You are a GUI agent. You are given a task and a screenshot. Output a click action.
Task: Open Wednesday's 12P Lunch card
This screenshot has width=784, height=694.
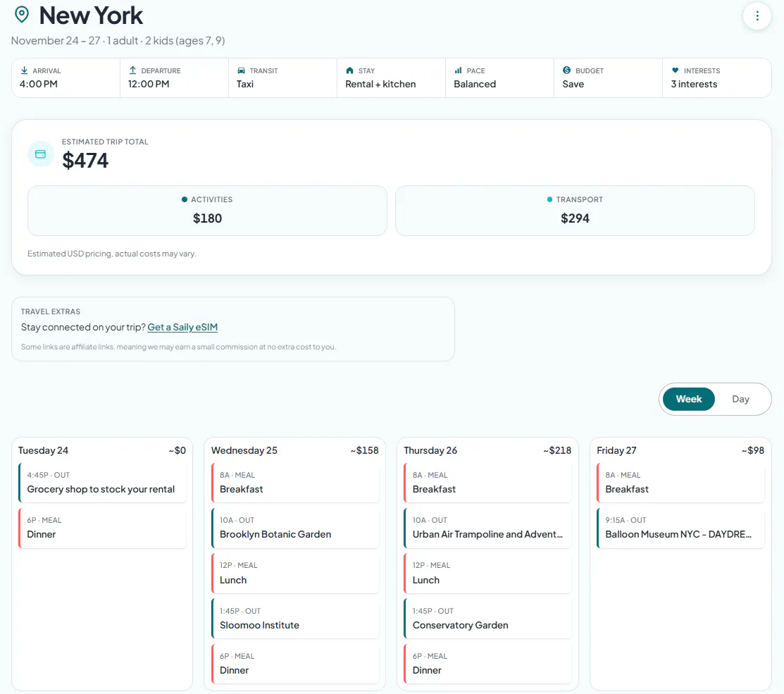coord(295,573)
